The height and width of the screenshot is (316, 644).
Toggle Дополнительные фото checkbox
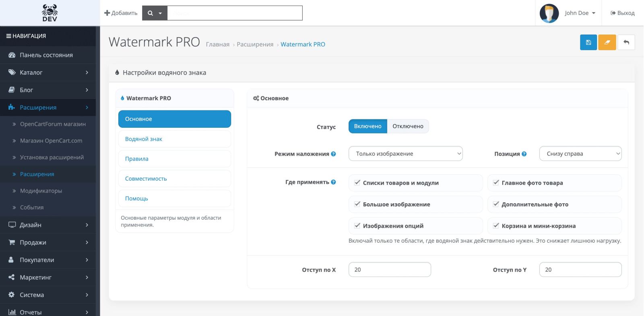point(496,204)
